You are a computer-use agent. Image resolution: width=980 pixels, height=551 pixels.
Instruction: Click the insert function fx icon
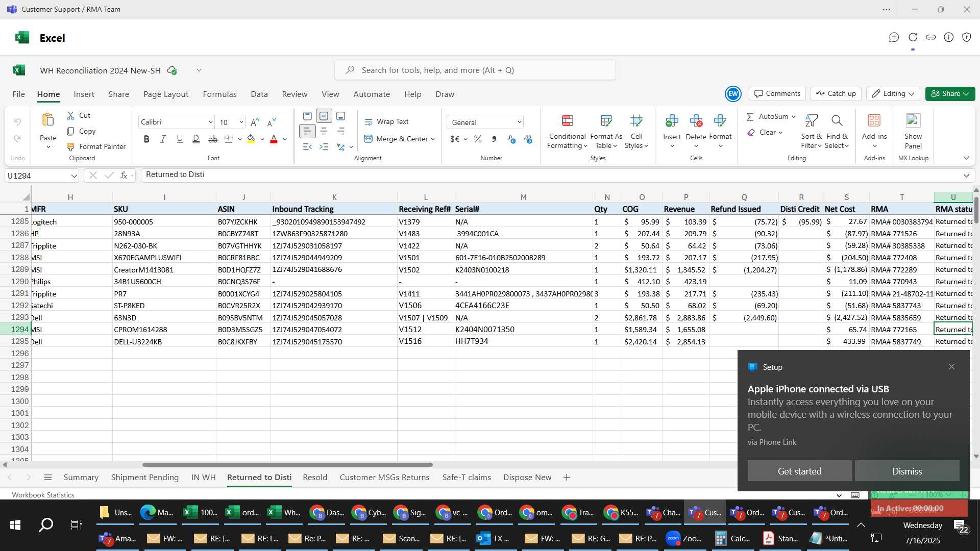tap(124, 176)
